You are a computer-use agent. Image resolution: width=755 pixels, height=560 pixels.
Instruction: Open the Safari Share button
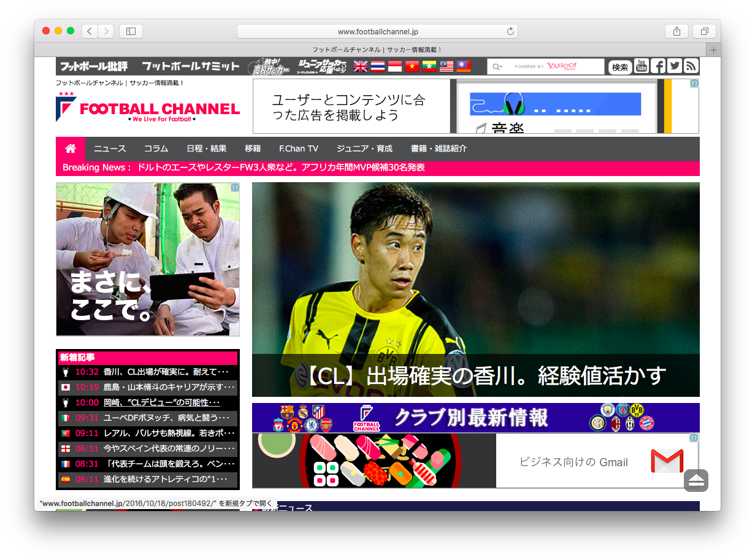676,31
